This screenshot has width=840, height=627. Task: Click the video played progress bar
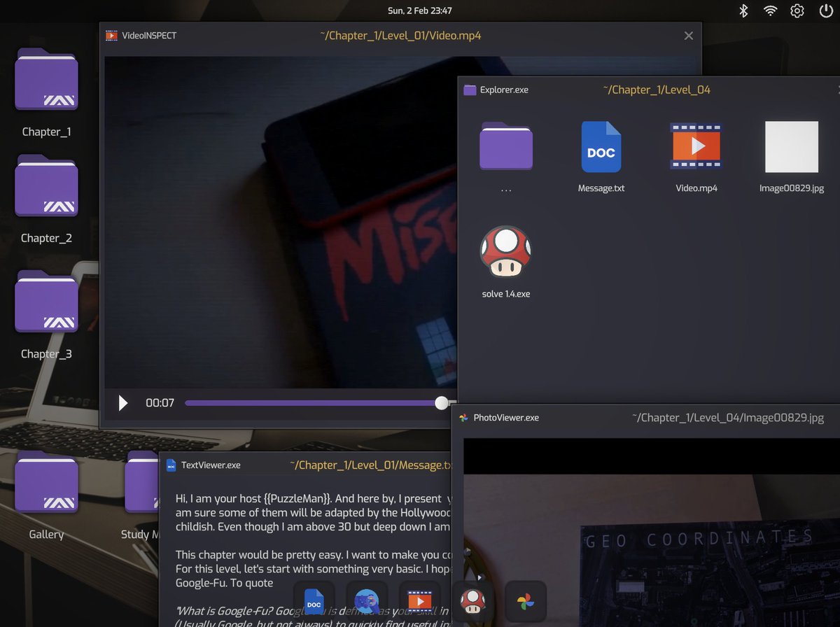pos(313,403)
